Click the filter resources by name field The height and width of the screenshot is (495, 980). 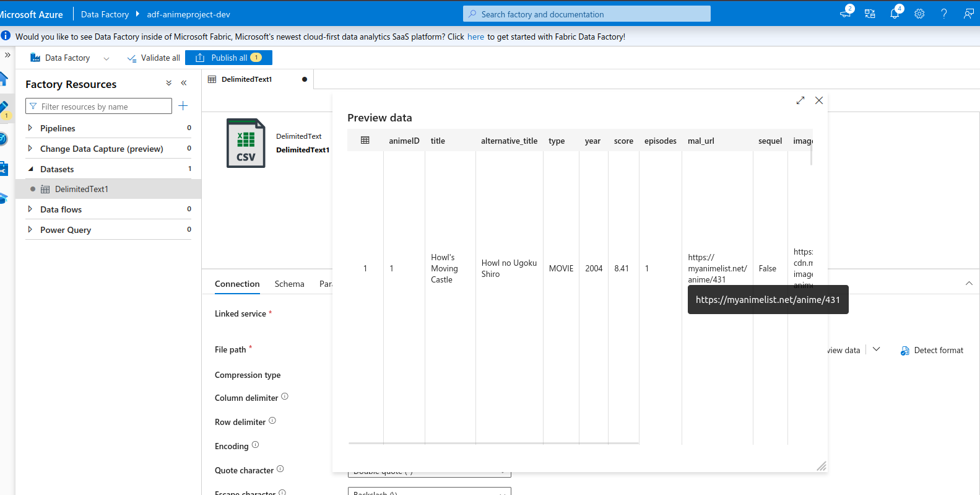pos(98,106)
